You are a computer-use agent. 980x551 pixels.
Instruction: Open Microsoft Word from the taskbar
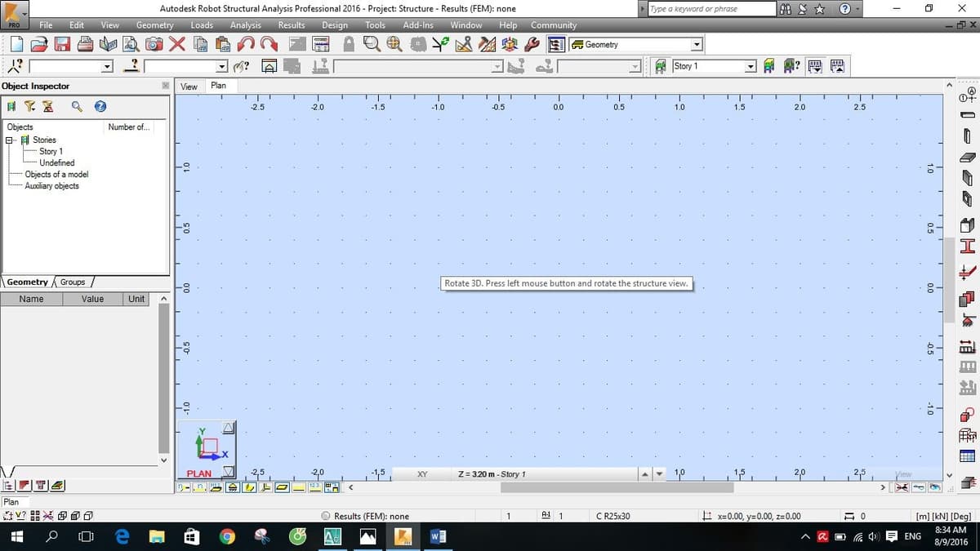pos(437,536)
